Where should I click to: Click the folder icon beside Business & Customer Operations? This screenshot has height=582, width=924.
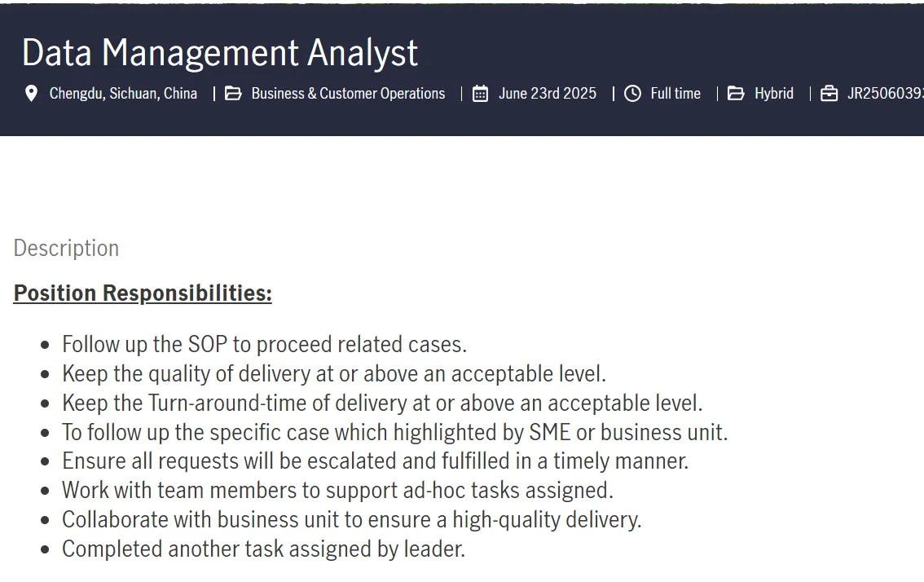pos(233,93)
